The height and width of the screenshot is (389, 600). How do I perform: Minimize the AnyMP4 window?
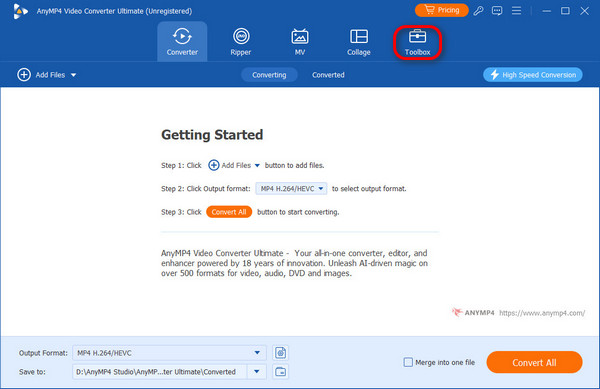[546, 11]
